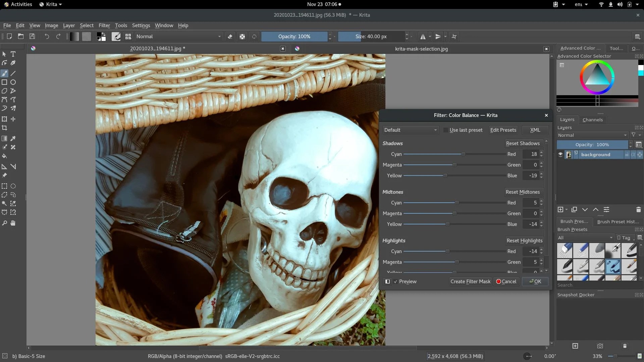Open the Filter menu
This screenshot has width=644, height=362.
coord(104,25)
